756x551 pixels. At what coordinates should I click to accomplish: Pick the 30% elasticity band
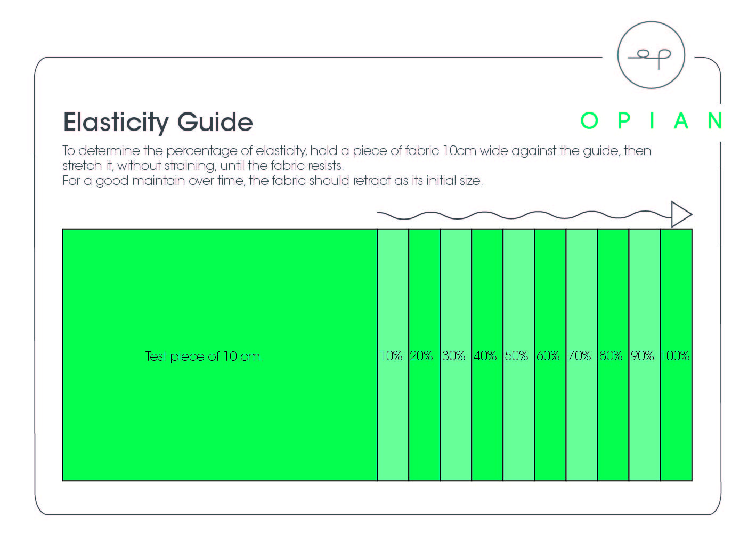(x=456, y=355)
